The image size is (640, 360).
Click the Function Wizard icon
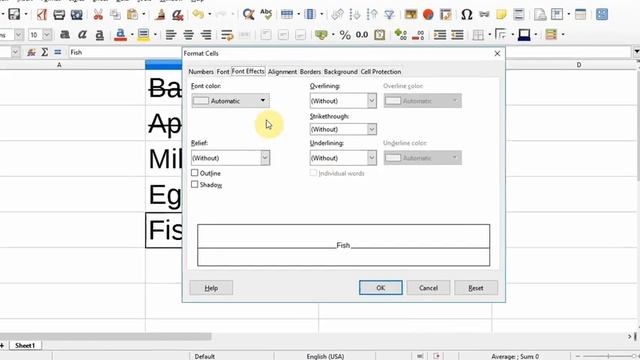31,52
